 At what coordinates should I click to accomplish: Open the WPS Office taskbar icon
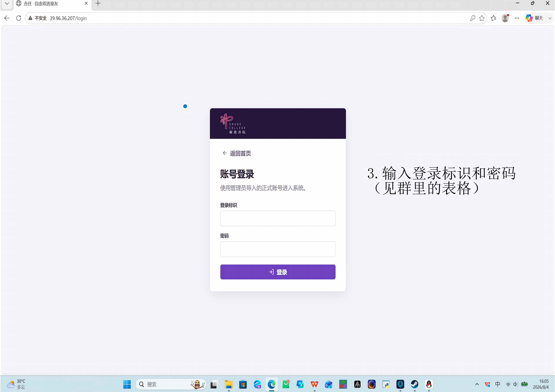point(314,384)
